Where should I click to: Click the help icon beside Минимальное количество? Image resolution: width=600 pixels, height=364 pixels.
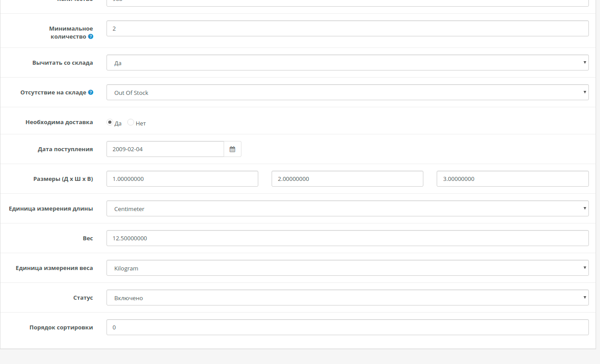click(x=91, y=37)
